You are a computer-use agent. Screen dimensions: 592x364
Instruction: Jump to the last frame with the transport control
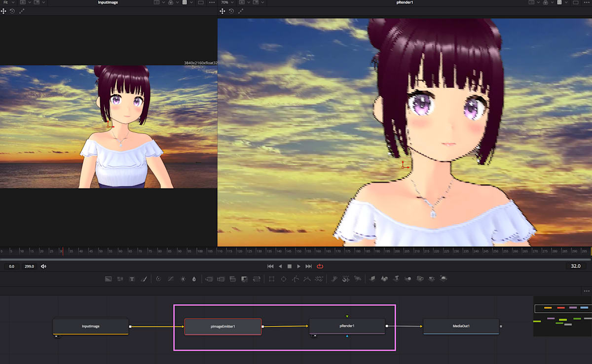309,266
